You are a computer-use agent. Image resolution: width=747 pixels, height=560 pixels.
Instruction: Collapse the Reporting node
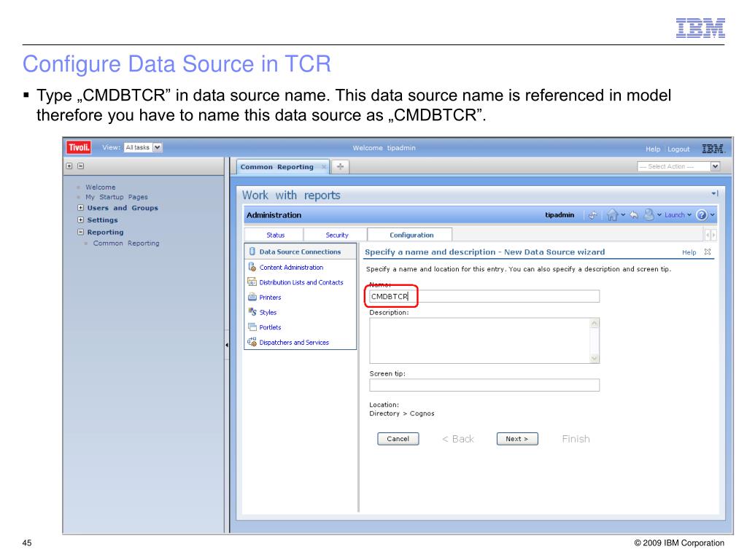80,232
